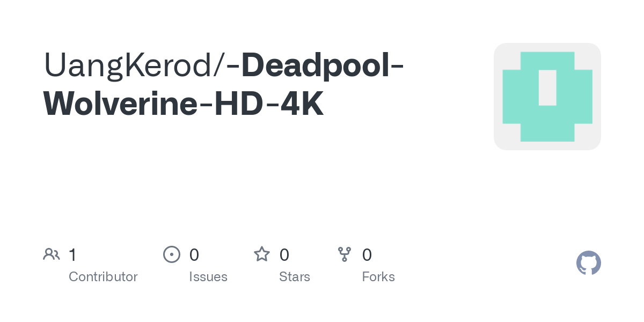This screenshot has height=322, width=644.
Task: Click the contributor count '1'
Action: tap(72, 255)
